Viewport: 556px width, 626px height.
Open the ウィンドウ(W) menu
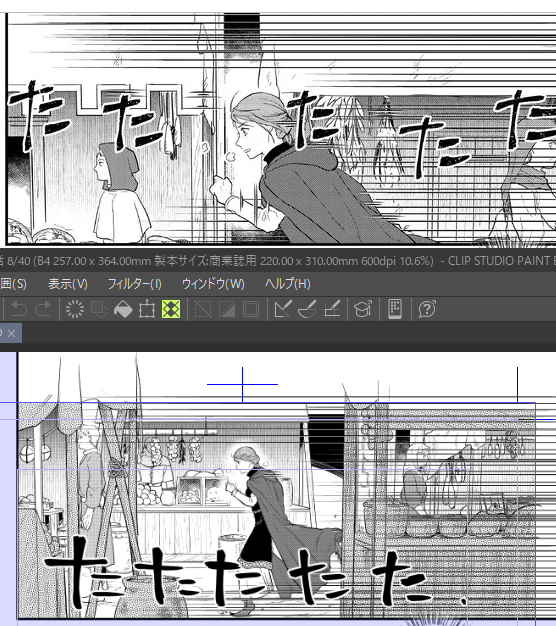[x=213, y=284]
